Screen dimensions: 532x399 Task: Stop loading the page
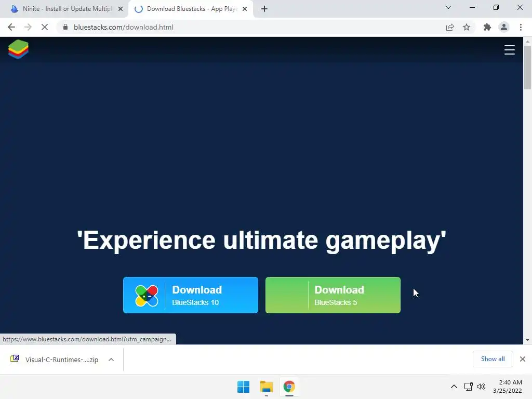point(45,27)
